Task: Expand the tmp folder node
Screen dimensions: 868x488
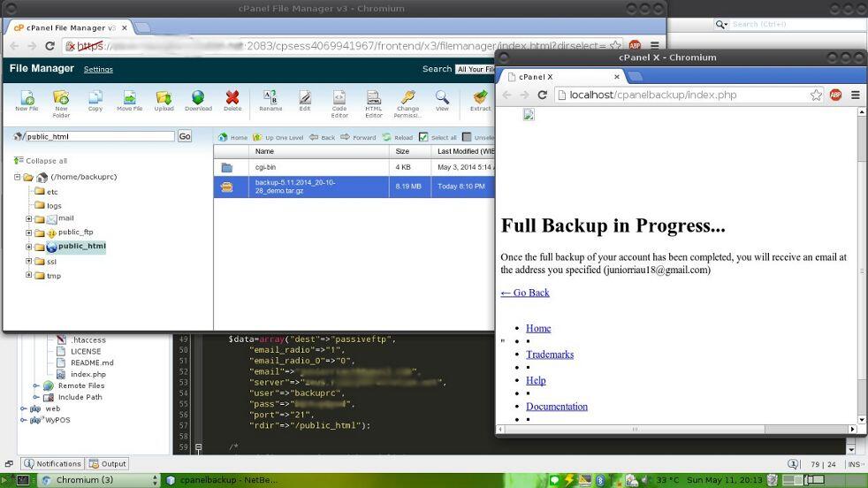Action: click(x=29, y=275)
